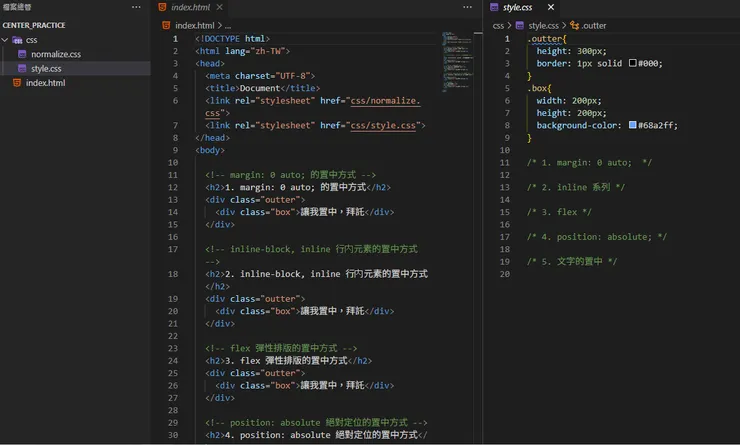Image resolution: width=740 pixels, height=445 pixels.
Task: Click line number 5 in style.css
Action: point(507,88)
